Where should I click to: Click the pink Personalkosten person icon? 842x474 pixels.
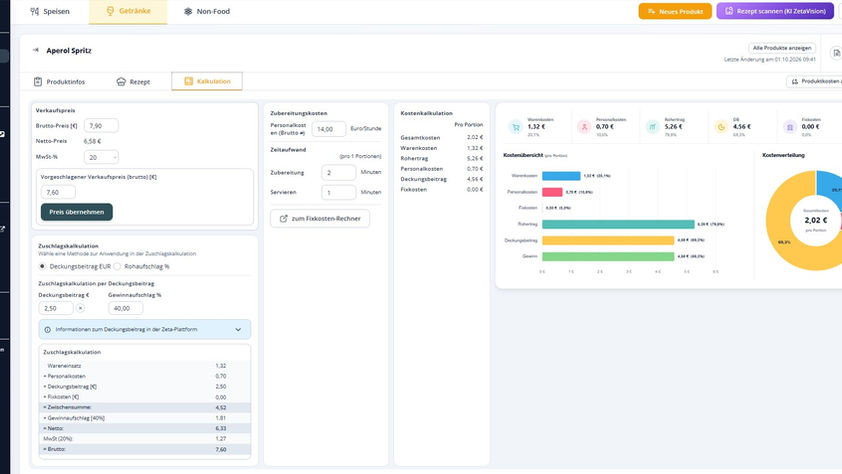point(584,127)
